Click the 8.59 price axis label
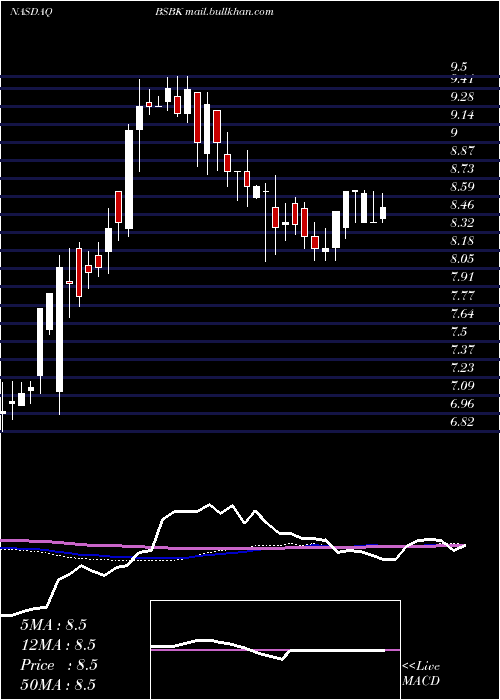Viewport: 500px width, 700px height. pyautogui.click(x=462, y=187)
